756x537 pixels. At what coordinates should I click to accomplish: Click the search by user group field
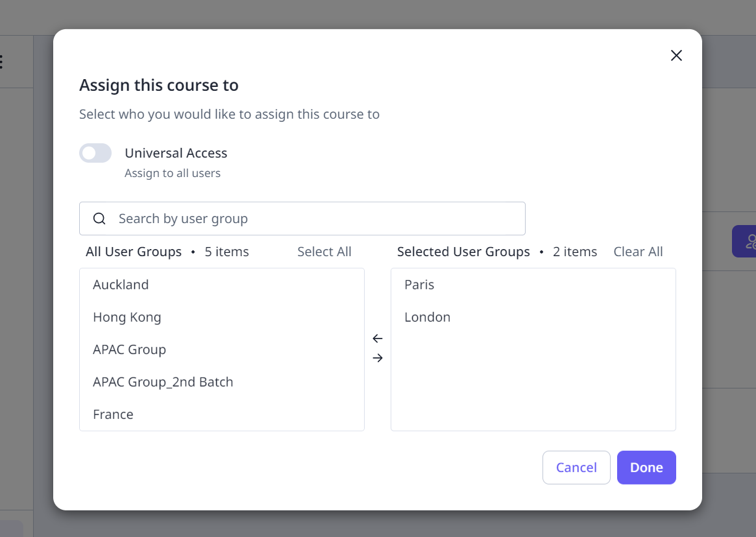(302, 219)
